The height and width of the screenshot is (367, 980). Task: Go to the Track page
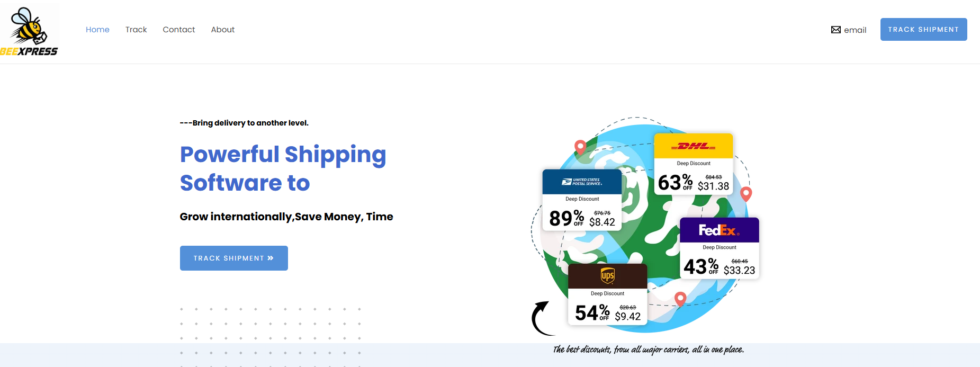point(136,30)
